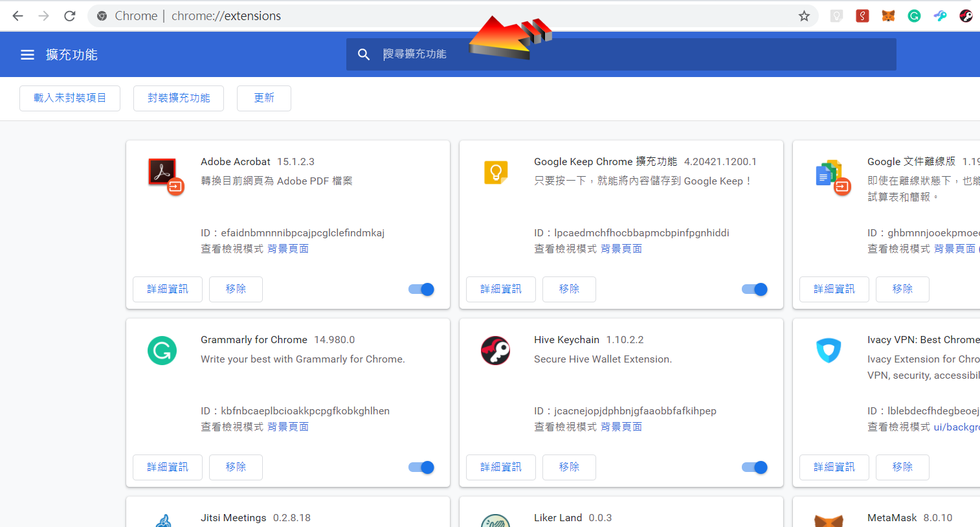Show 詳細資訊 for Google Keep
Viewport: 980px width, 527px height.
[501, 289]
